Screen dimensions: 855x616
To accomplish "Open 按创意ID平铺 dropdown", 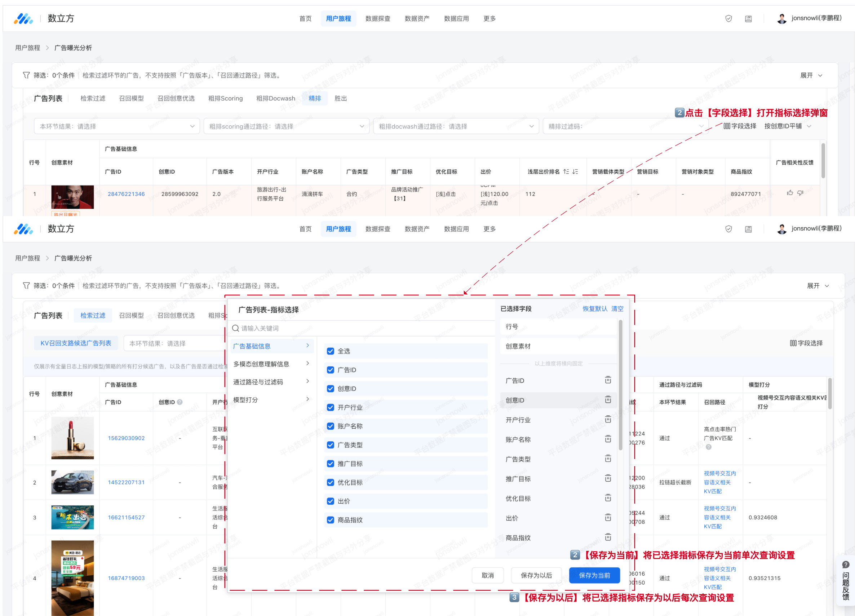I will pyautogui.click(x=787, y=126).
